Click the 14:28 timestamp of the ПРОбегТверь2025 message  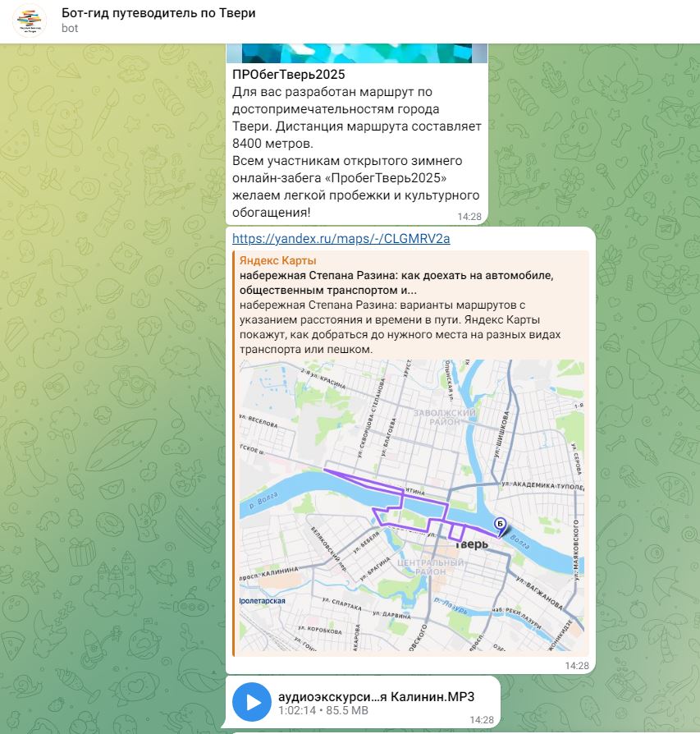469,217
